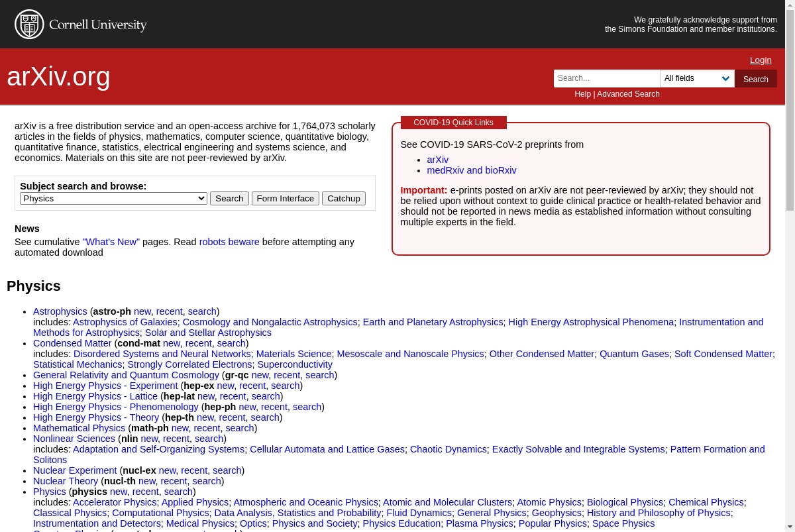Click the Cornell University logo
Viewport: 795px width, 532px height.
click(81, 25)
